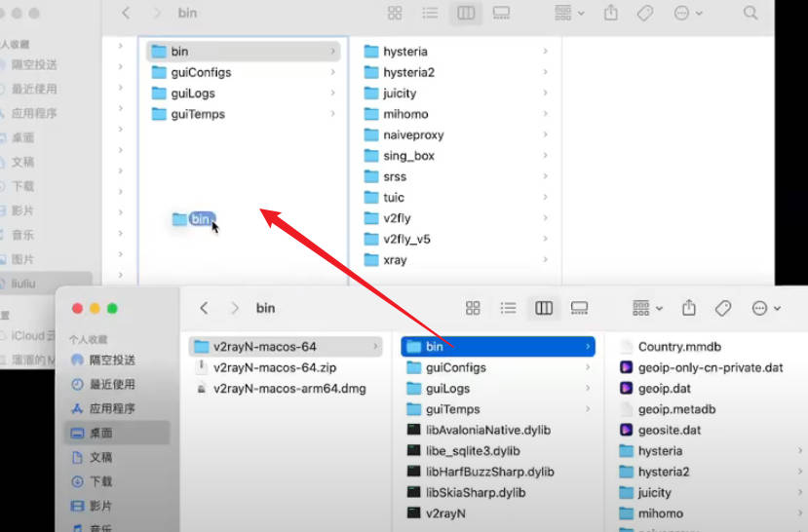Click the forward arrow in the front Finder window

click(235, 308)
